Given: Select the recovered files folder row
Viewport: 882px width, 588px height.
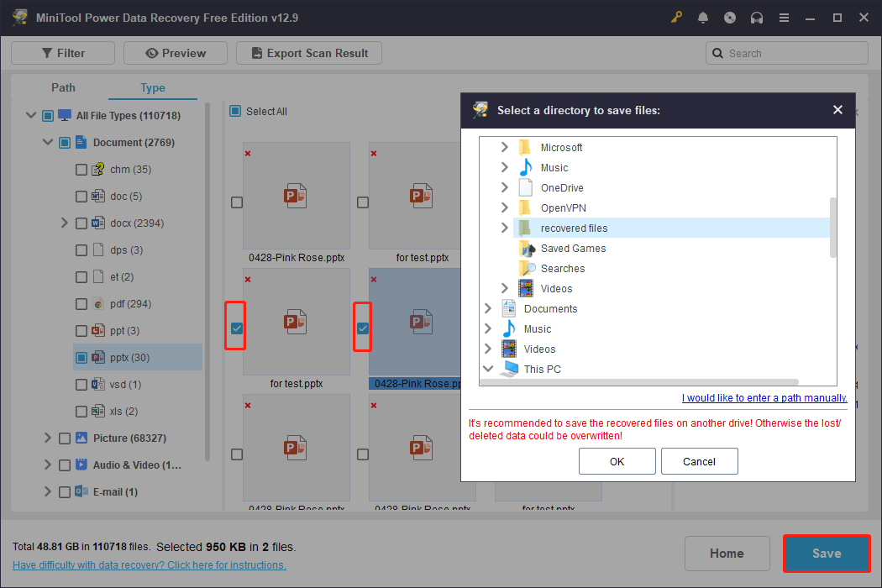Looking at the screenshot, I should (x=672, y=228).
